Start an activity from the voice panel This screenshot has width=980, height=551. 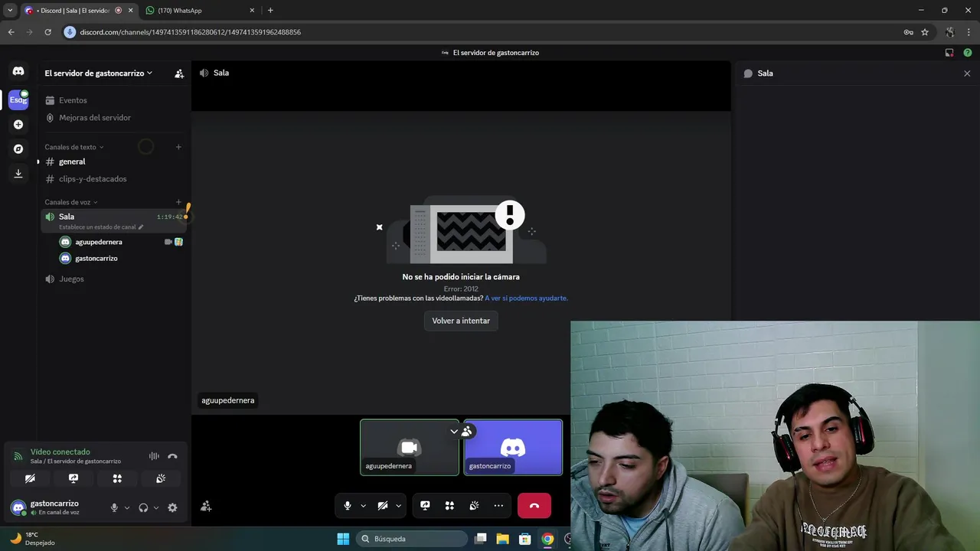[117, 478]
